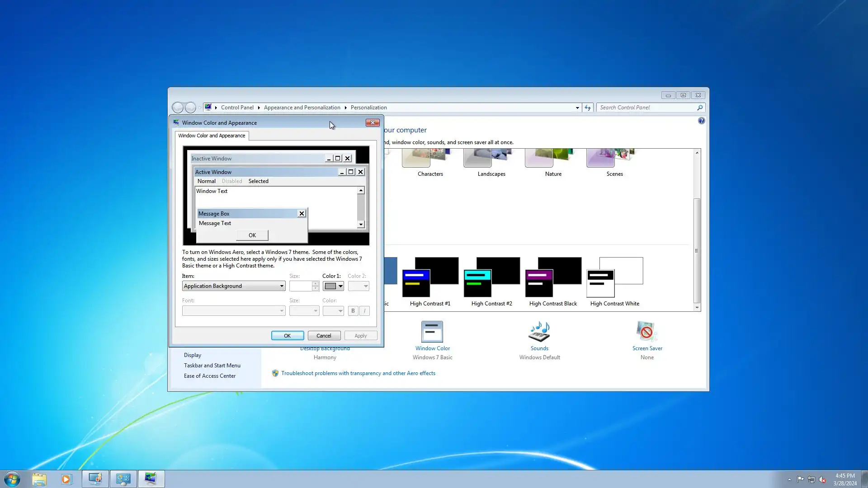Image resolution: width=868 pixels, height=488 pixels.
Task: Open the Color 1 swatch dropdown
Action: tap(333, 286)
